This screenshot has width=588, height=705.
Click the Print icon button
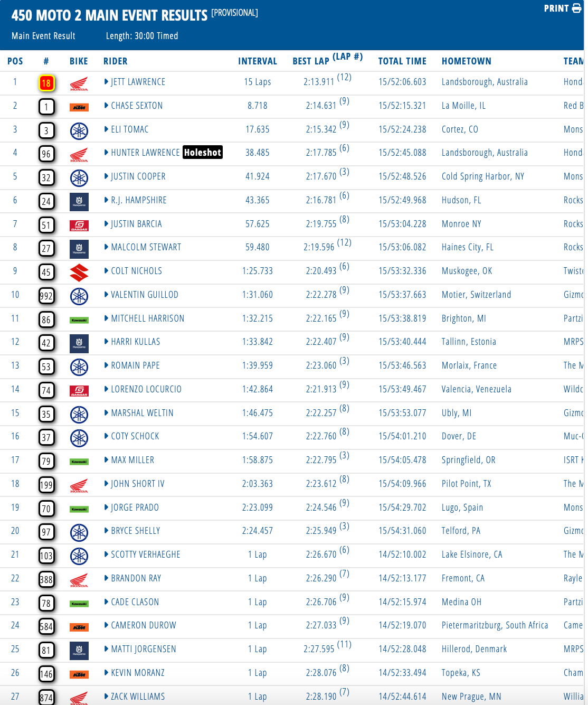[x=576, y=8]
